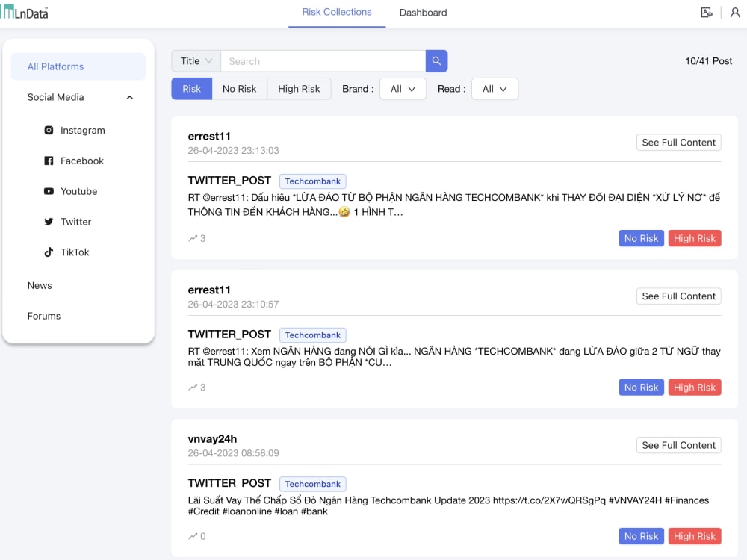This screenshot has width=747, height=560.
Task: See Full Content of vnvay24h post
Action: click(678, 445)
